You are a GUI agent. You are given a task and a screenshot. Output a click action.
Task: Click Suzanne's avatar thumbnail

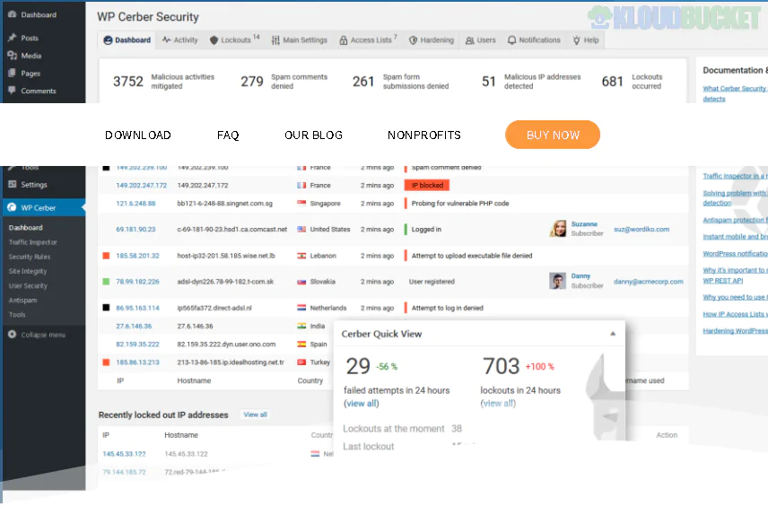pos(558,229)
